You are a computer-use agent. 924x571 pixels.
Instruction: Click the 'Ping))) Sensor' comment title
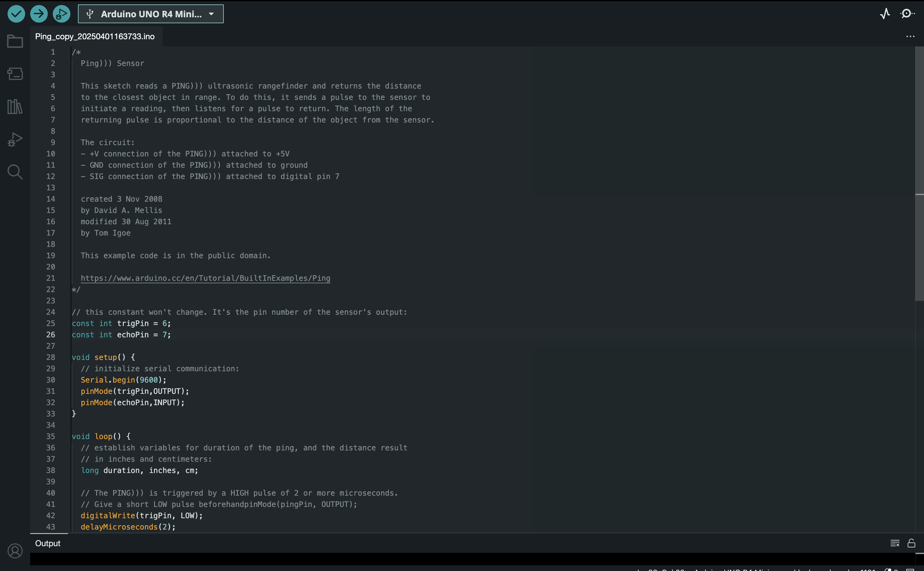(x=112, y=63)
